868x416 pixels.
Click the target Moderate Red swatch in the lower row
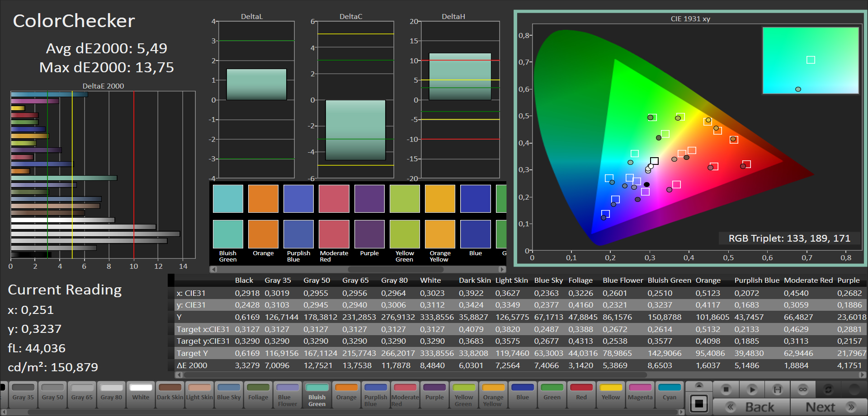coord(334,234)
